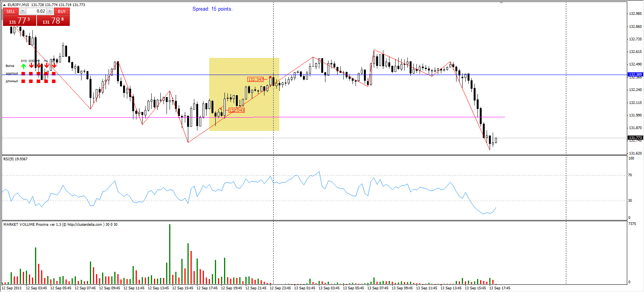Click the chart shift triangle marker at top
The width and height of the screenshot is (644, 292).
coord(501,3)
